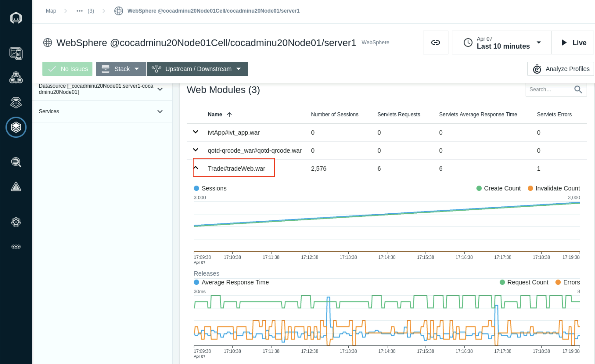This screenshot has height=364, width=595.
Task: Open the Stack dropdown
Action: click(121, 69)
